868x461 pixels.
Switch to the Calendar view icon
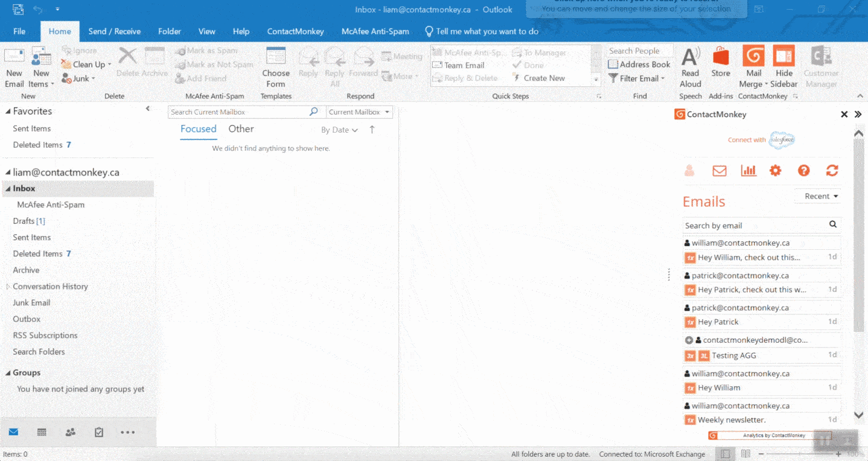point(42,432)
